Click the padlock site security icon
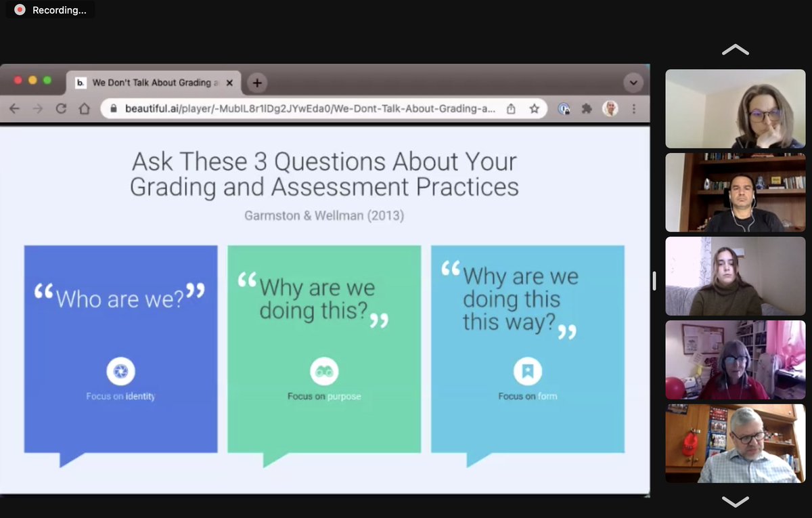The width and height of the screenshot is (812, 518). point(113,108)
